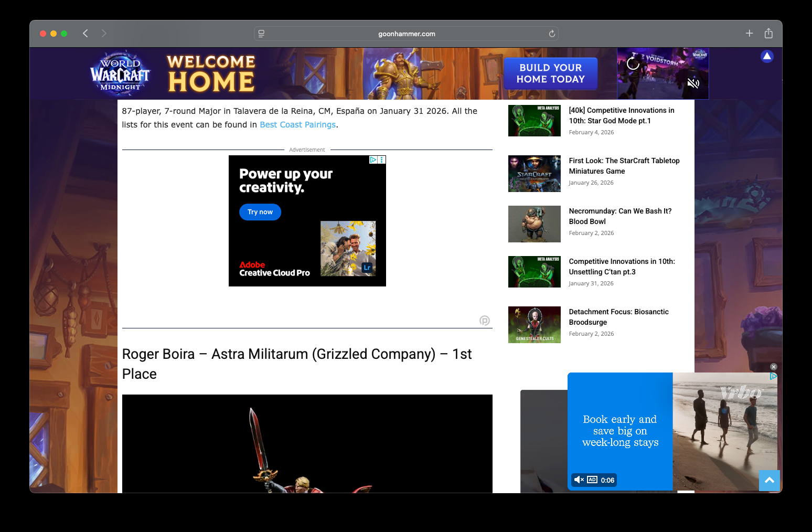Open ad options menu on Adobe ad
Image resolution: width=812 pixels, height=532 pixels.
pyautogui.click(x=382, y=159)
